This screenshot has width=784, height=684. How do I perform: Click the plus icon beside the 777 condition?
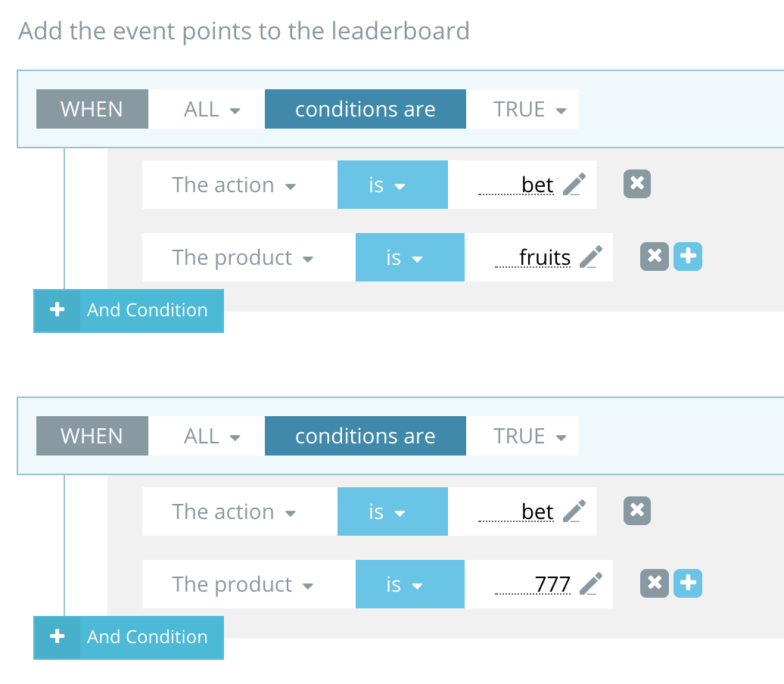[687, 583]
